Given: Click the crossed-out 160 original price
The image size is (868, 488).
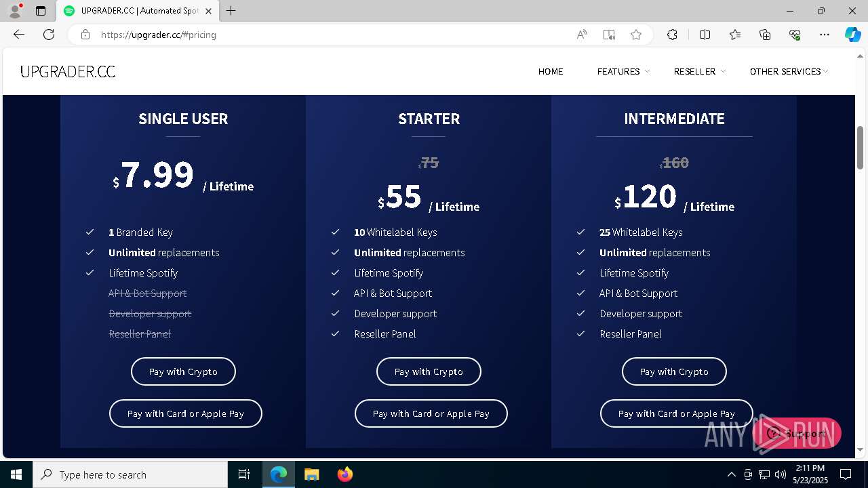Looking at the screenshot, I should [674, 163].
